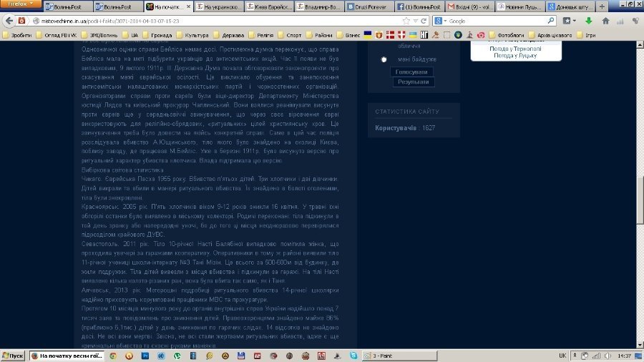Viewport: 644px width, 362px height.
Task: Click the Danish flag bookmark icon
Action: (x=390, y=34)
